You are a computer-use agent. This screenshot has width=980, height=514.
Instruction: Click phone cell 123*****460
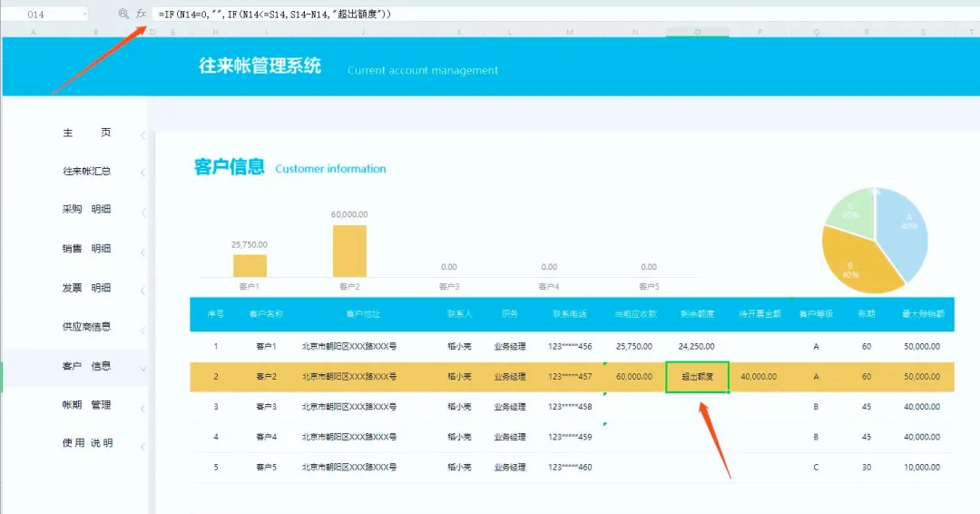[x=570, y=467]
